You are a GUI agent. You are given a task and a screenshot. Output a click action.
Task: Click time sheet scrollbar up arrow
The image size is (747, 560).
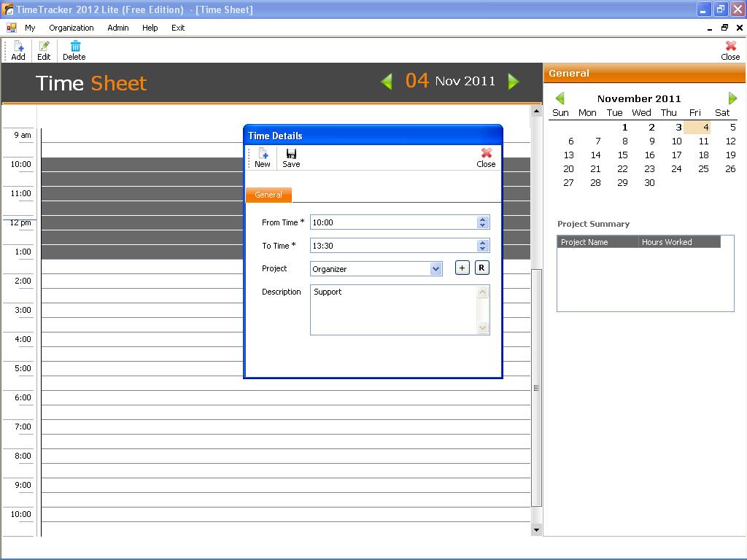coord(536,112)
